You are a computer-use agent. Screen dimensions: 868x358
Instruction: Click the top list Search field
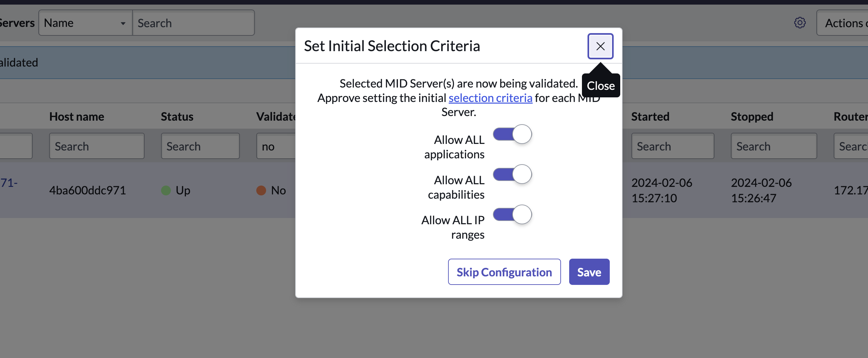click(x=193, y=23)
